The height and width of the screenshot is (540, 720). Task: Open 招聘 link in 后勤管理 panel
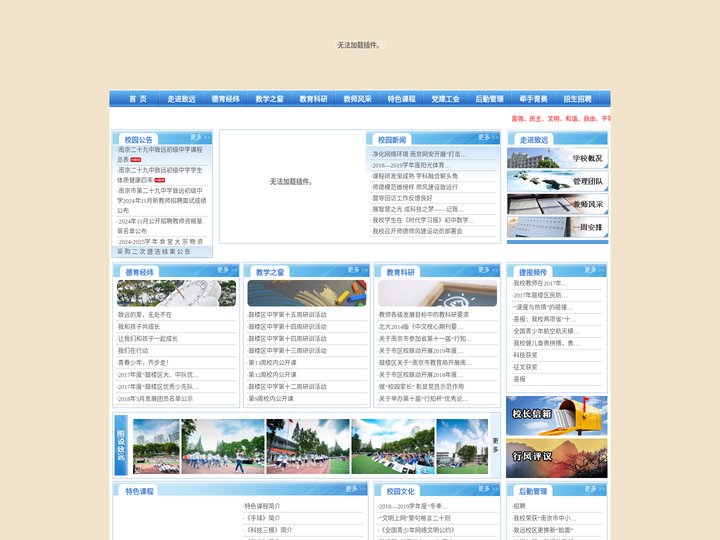(x=519, y=506)
